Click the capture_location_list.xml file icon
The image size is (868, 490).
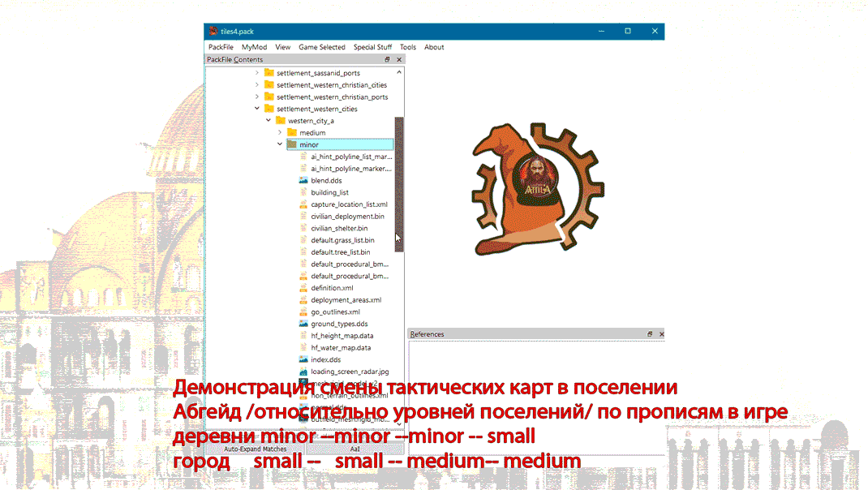pyautogui.click(x=303, y=204)
